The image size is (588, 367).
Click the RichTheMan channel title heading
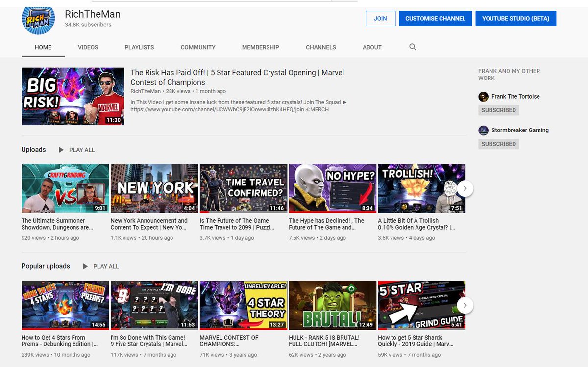pos(93,14)
